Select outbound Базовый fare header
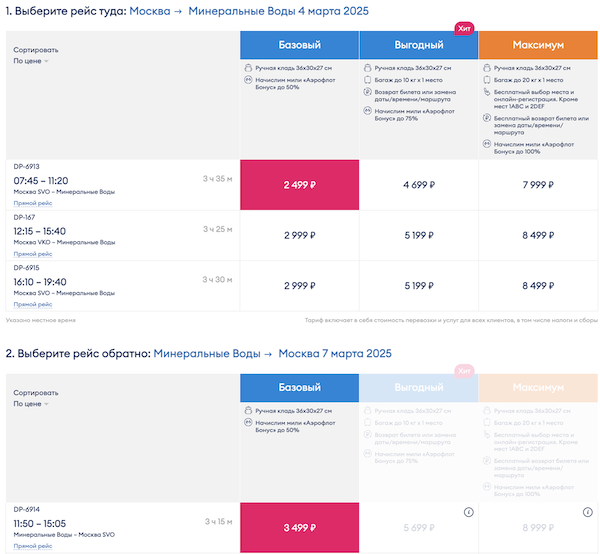 (299, 45)
